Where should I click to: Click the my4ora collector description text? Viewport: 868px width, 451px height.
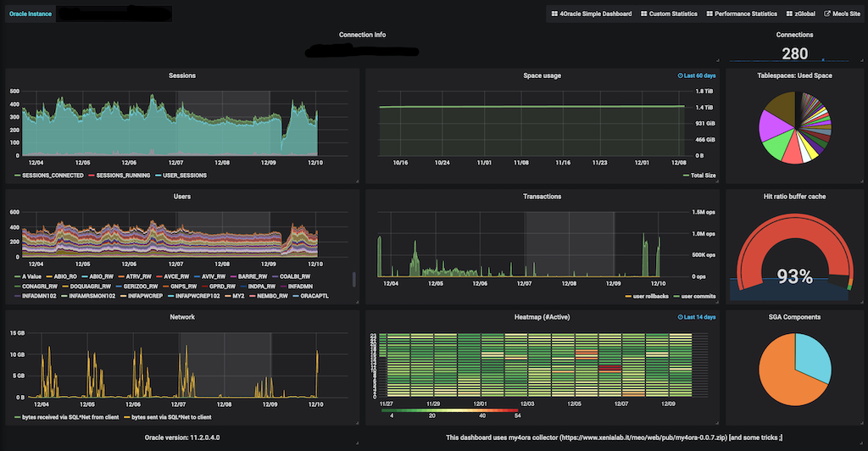[614, 437]
